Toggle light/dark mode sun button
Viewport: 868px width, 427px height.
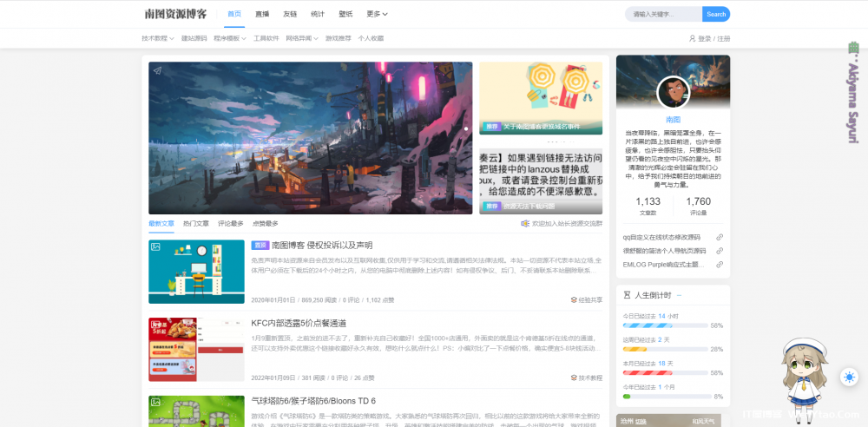coord(849,378)
